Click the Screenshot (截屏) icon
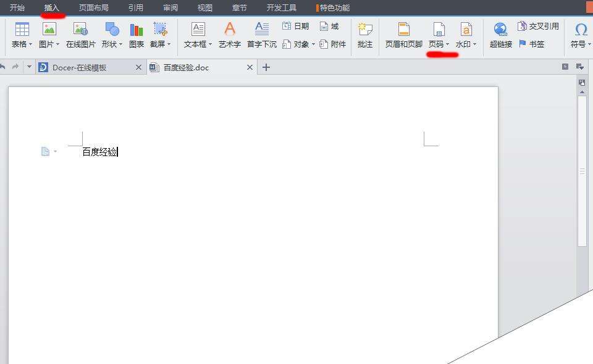This screenshot has width=593, height=364. (161, 29)
